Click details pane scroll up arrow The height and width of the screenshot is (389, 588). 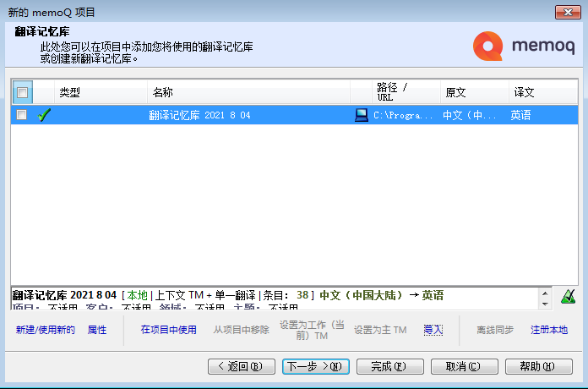click(545, 293)
